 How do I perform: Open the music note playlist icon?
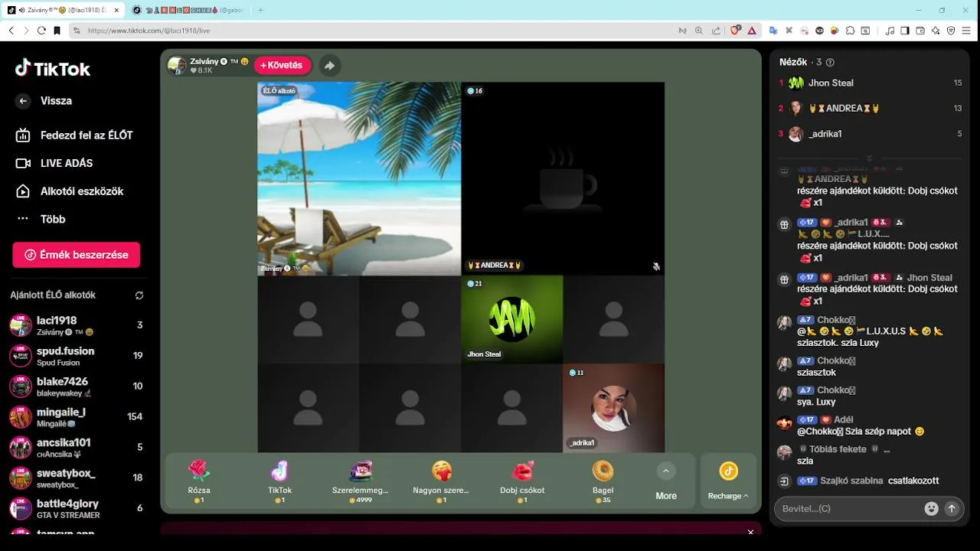[x=890, y=31]
